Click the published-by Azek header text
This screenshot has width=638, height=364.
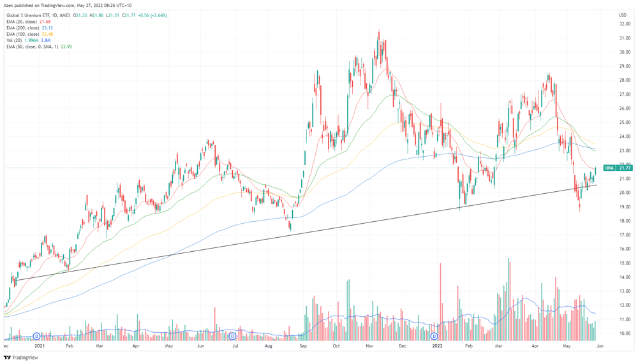coord(68,5)
